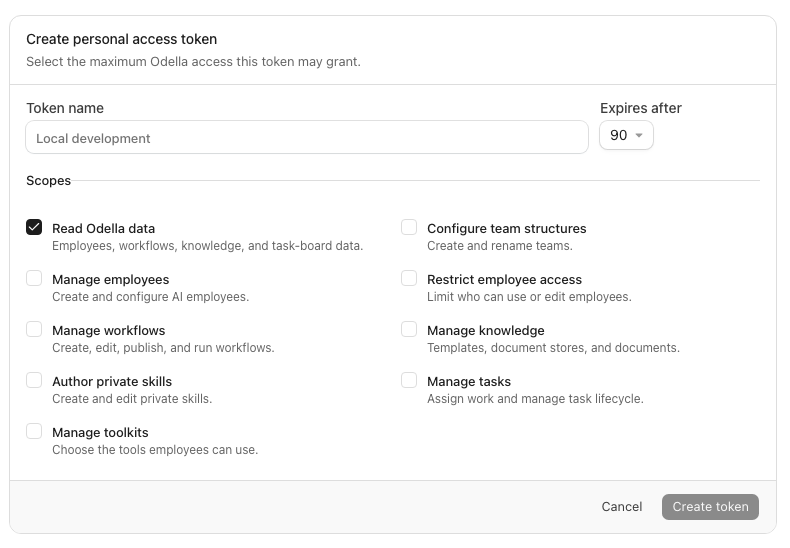Click the 'Manage employees' label text

tap(111, 280)
